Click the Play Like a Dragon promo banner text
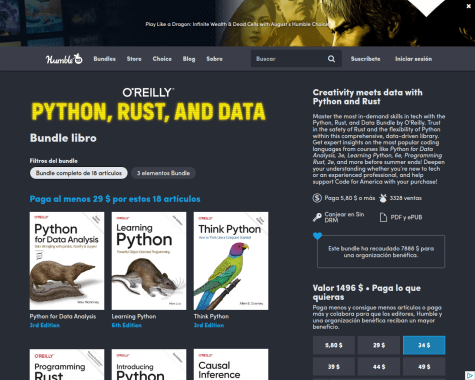Screen dimensions: 475x380 tap(237, 24)
